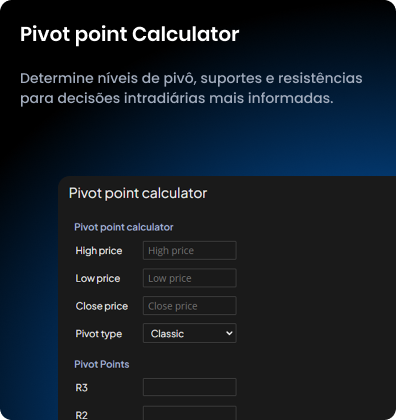This screenshot has width=396, height=420.
Task: Select the R2 result field
Action: click(x=190, y=413)
